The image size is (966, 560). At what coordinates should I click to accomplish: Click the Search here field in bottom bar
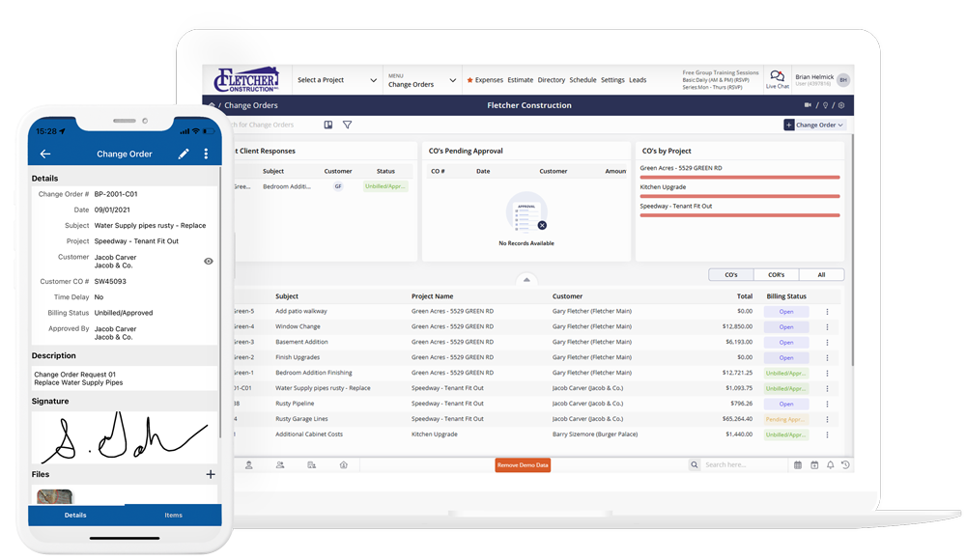(743, 465)
